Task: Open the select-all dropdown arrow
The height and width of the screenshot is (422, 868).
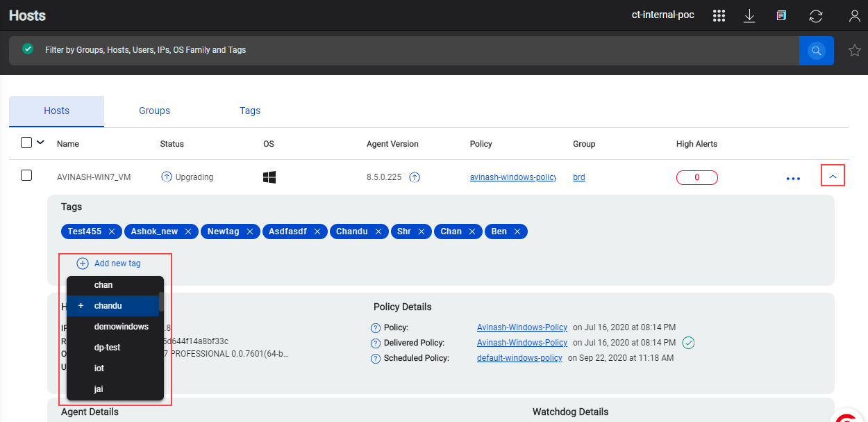Action: coord(40,143)
